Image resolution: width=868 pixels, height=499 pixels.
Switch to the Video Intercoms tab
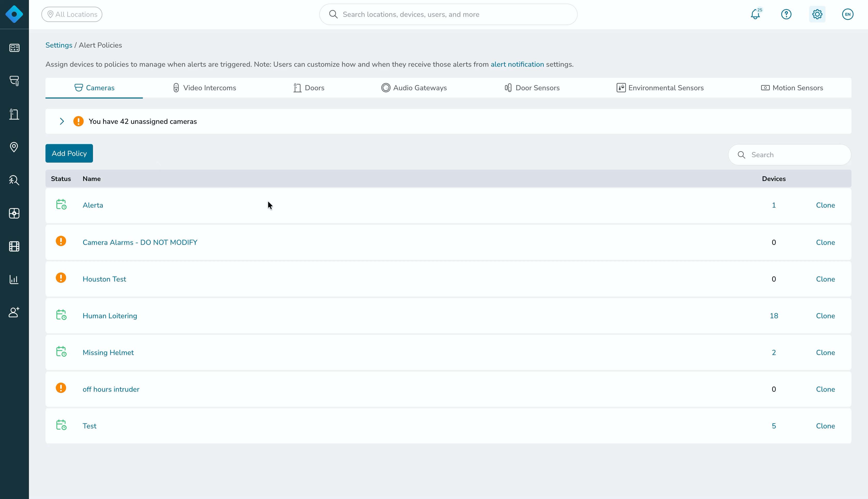tap(204, 88)
